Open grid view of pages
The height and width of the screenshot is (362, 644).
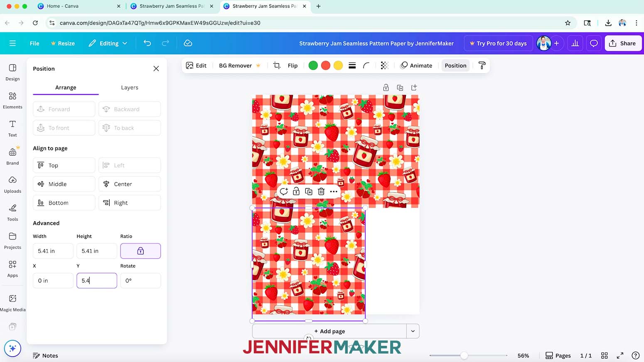[605, 355]
